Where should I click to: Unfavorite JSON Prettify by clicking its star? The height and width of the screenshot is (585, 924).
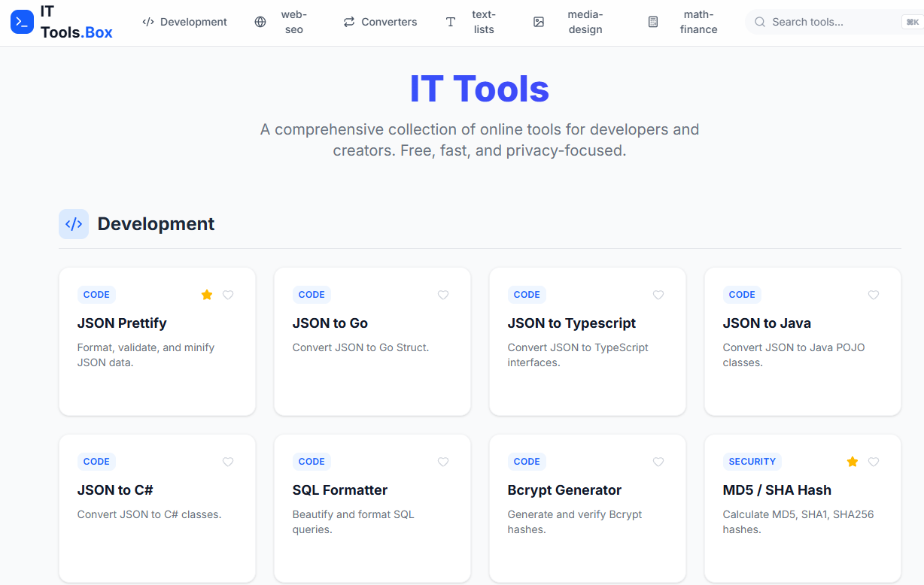(207, 295)
